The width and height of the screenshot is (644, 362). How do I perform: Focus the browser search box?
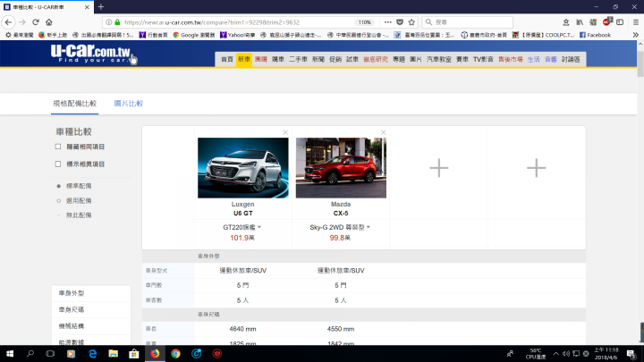468,22
